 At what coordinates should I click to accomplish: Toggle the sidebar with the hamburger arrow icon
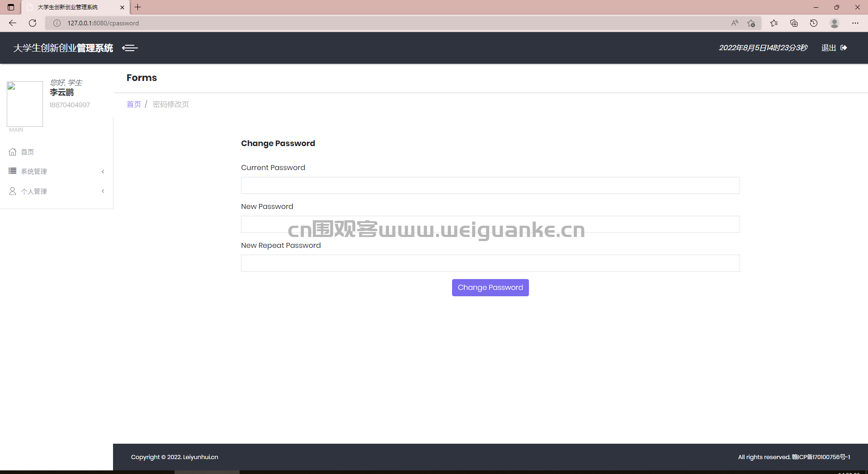click(130, 48)
